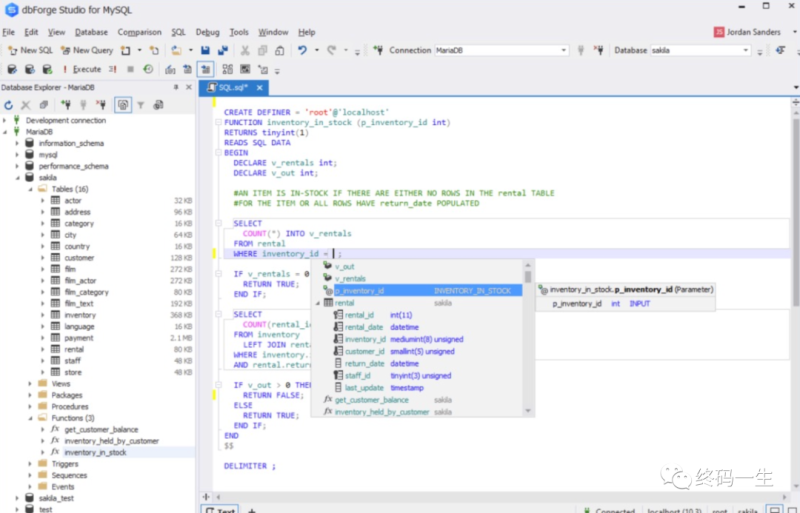
Task: Toggle the highlighted show-details button in Database Explorer
Action: click(123, 104)
